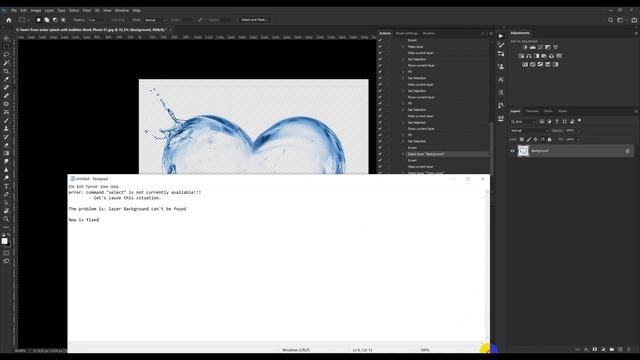Switch to the Brush Settings tab

point(407,33)
